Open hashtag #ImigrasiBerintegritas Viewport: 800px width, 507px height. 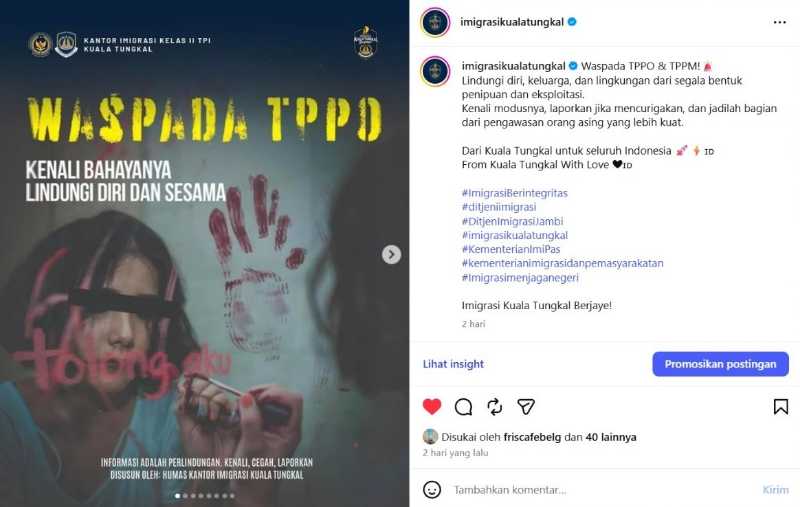514,193
